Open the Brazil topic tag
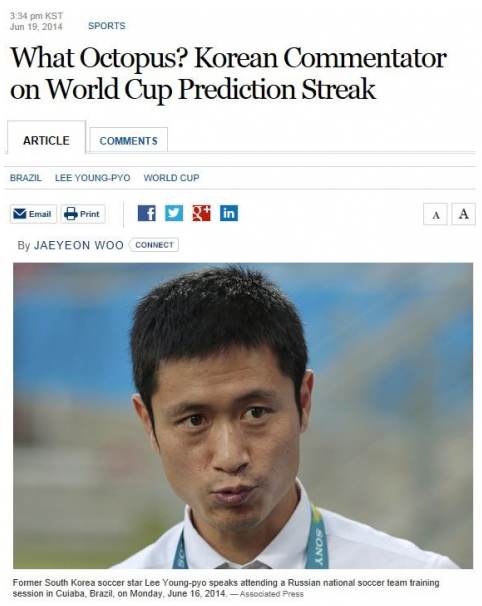 (26, 178)
